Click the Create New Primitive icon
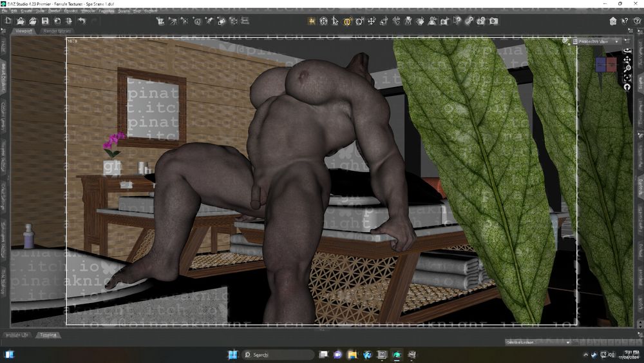The width and height of the screenshot is (644, 363). (x=222, y=21)
